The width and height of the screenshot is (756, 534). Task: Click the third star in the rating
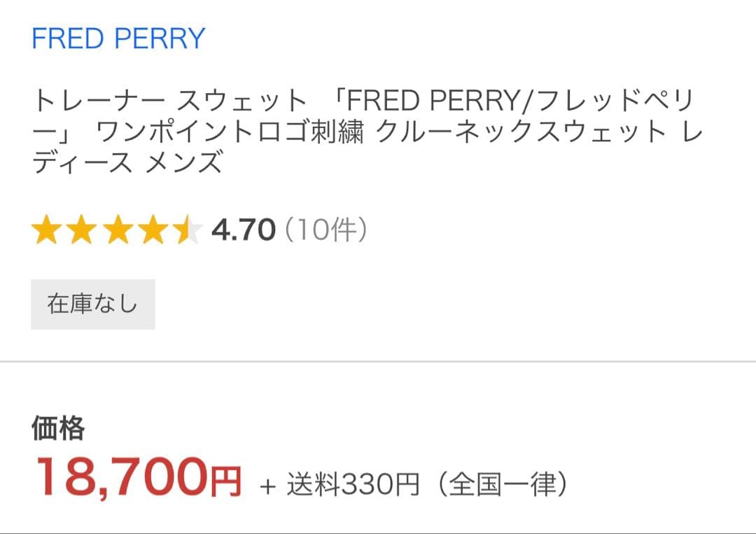pos(115,230)
